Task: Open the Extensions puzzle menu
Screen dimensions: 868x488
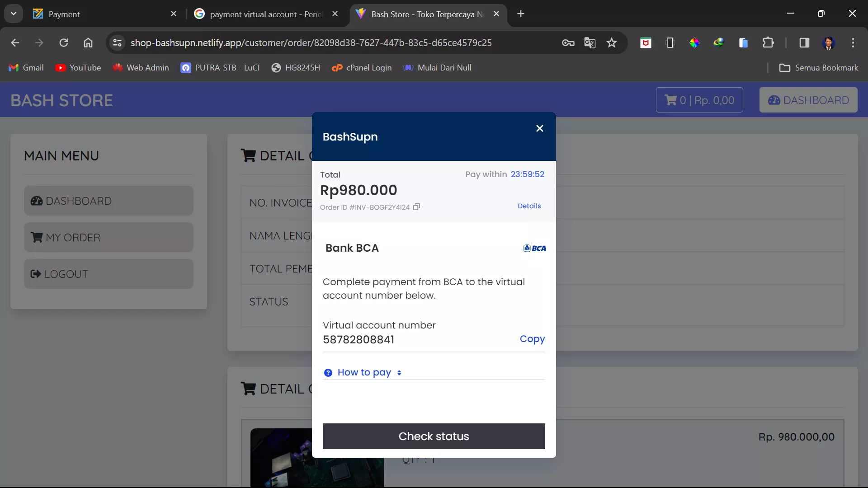Action: click(x=768, y=43)
